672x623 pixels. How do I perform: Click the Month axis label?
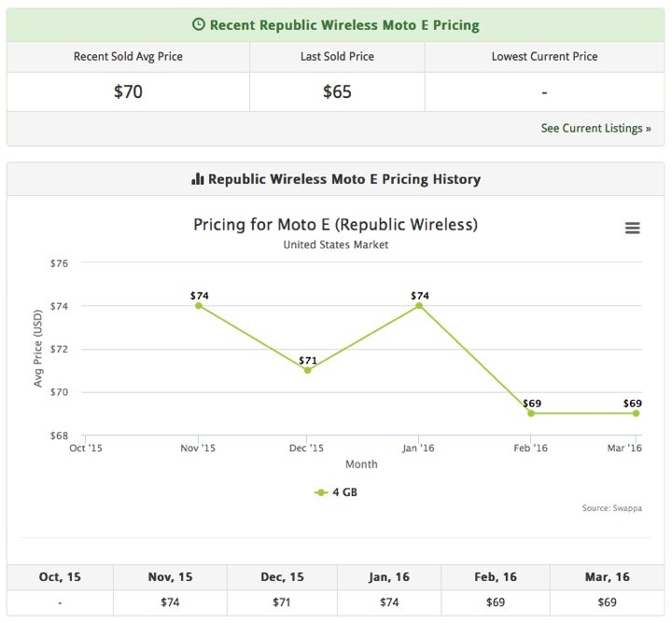click(361, 464)
